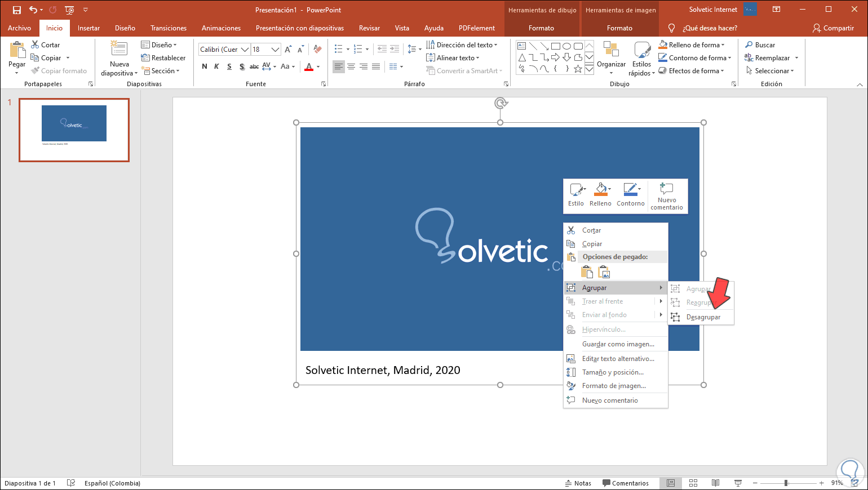Toggle bold N formatting button
Screen dimensions: 868x490
pyautogui.click(x=204, y=66)
